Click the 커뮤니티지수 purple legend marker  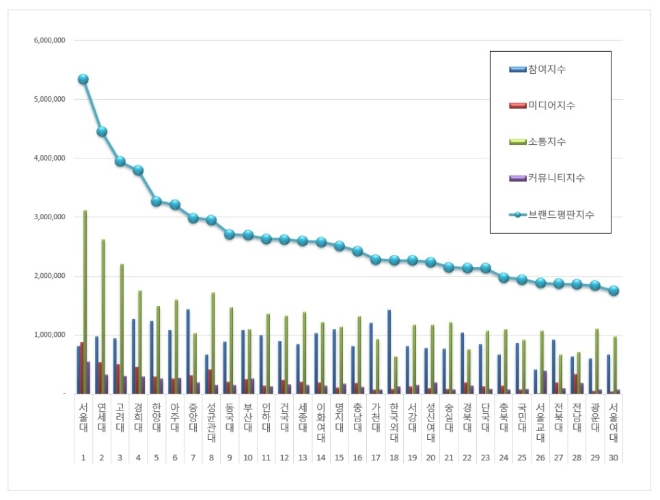click(x=518, y=177)
